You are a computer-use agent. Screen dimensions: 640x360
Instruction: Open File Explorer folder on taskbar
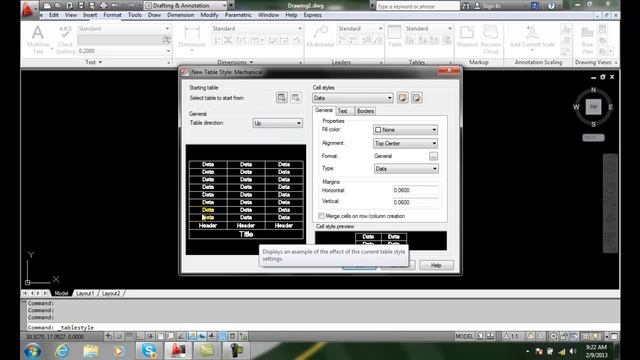91,351
